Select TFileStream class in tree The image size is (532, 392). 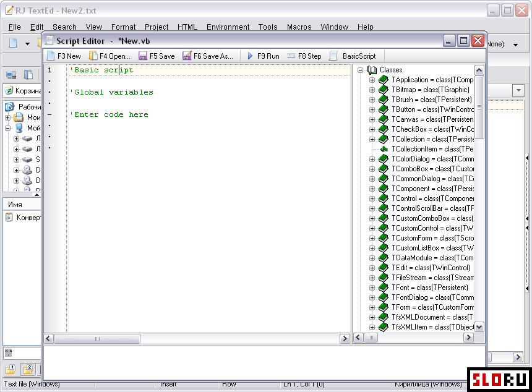point(433,278)
